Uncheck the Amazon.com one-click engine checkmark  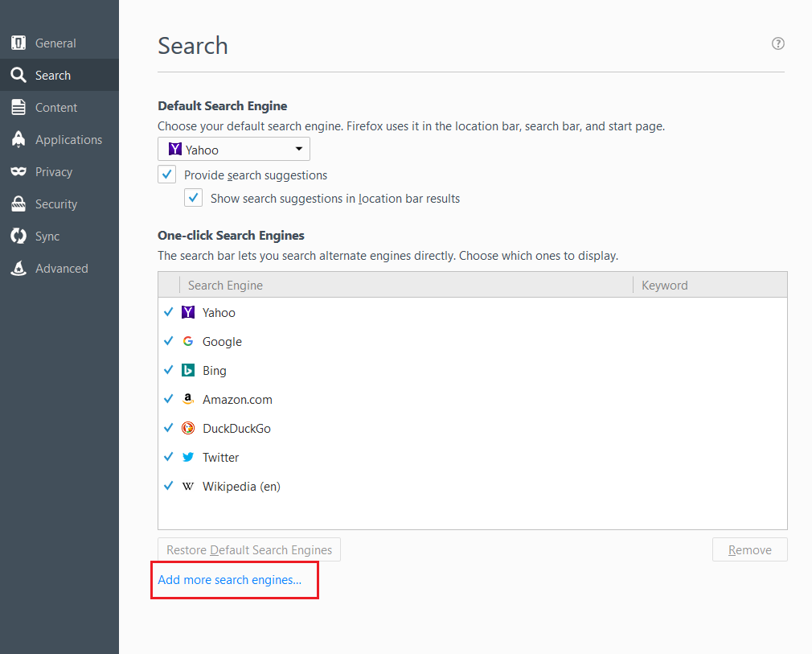pyautogui.click(x=168, y=399)
